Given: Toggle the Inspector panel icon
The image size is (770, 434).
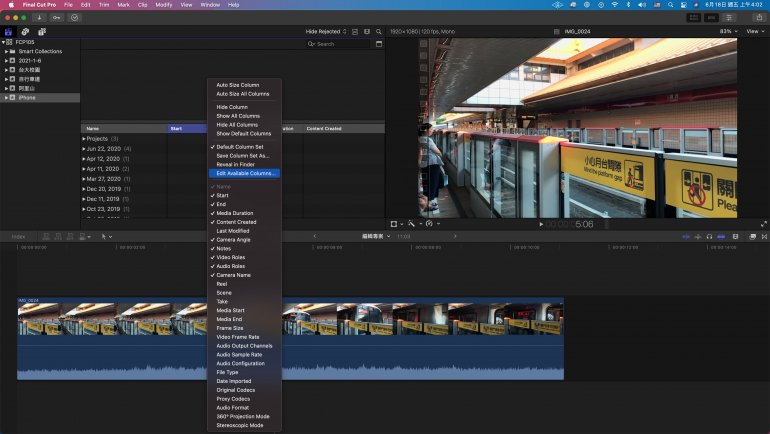Looking at the screenshot, I should 731,17.
